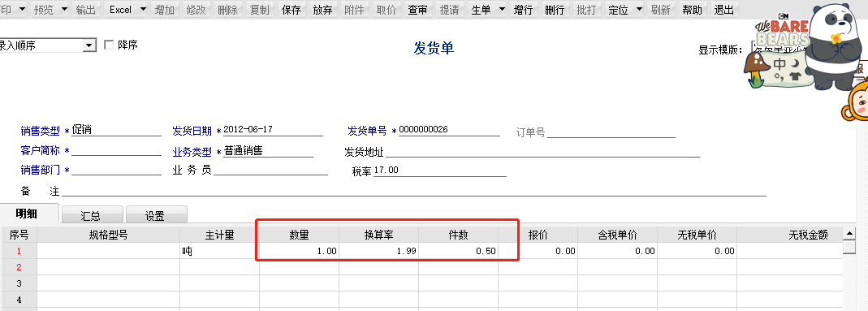Click the 生单 toolbar button
Viewport: 868px width, 311px height.
point(481,10)
